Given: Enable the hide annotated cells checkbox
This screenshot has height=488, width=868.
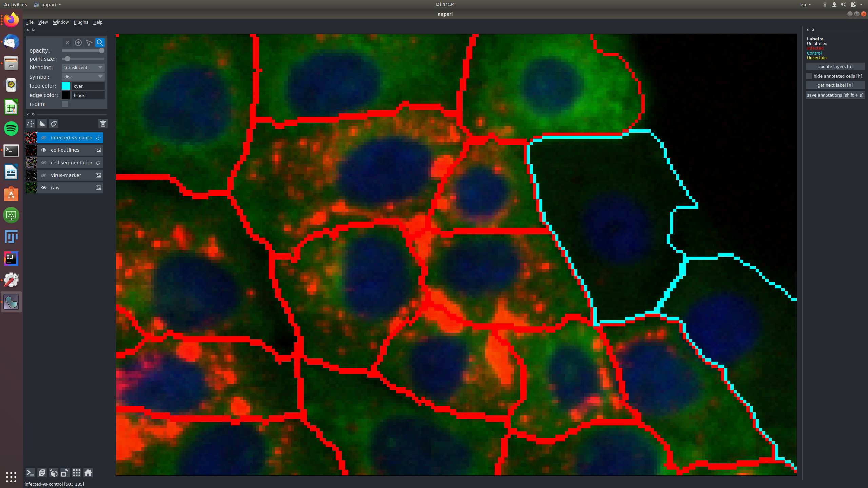Looking at the screenshot, I should [809, 76].
